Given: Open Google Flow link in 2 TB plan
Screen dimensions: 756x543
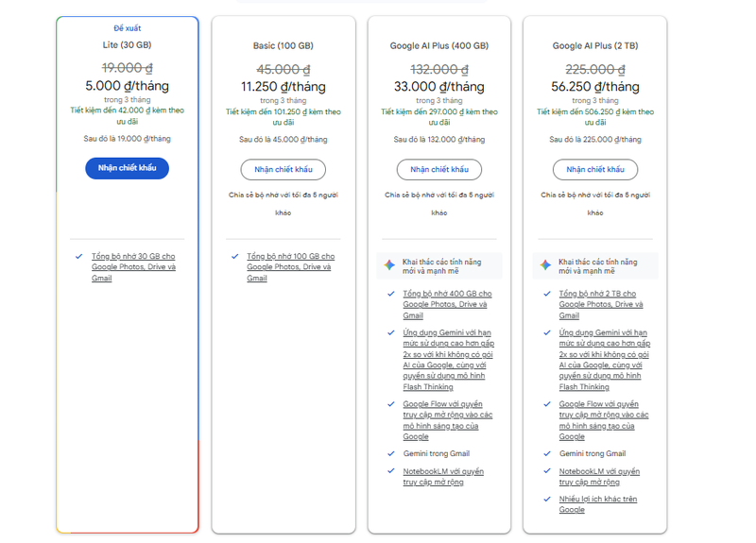Looking at the screenshot, I should point(604,420).
